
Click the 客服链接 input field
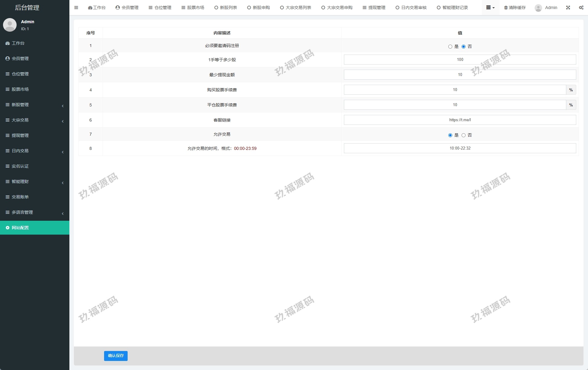tap(460, 120)
